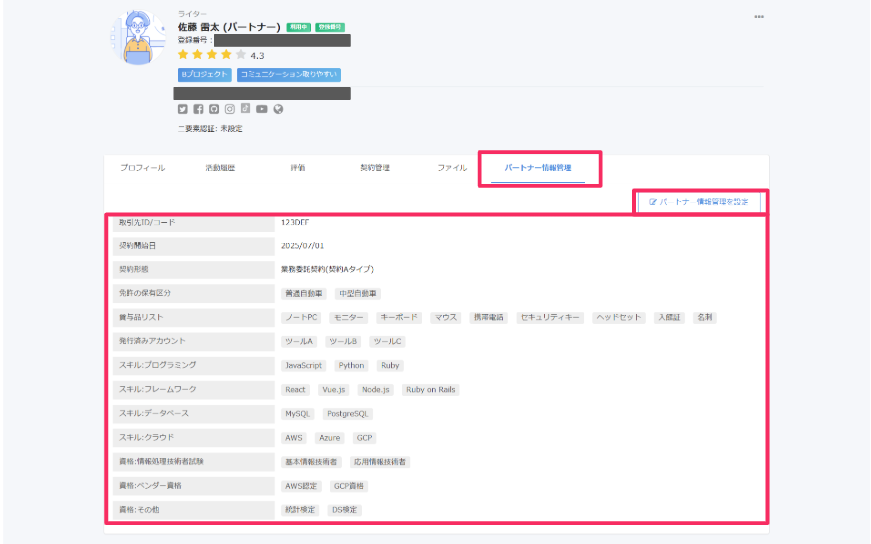Viewport: 871px width, 544px height.
Task: Switch to the 契約管理 tab
Action: pos(375,168)
